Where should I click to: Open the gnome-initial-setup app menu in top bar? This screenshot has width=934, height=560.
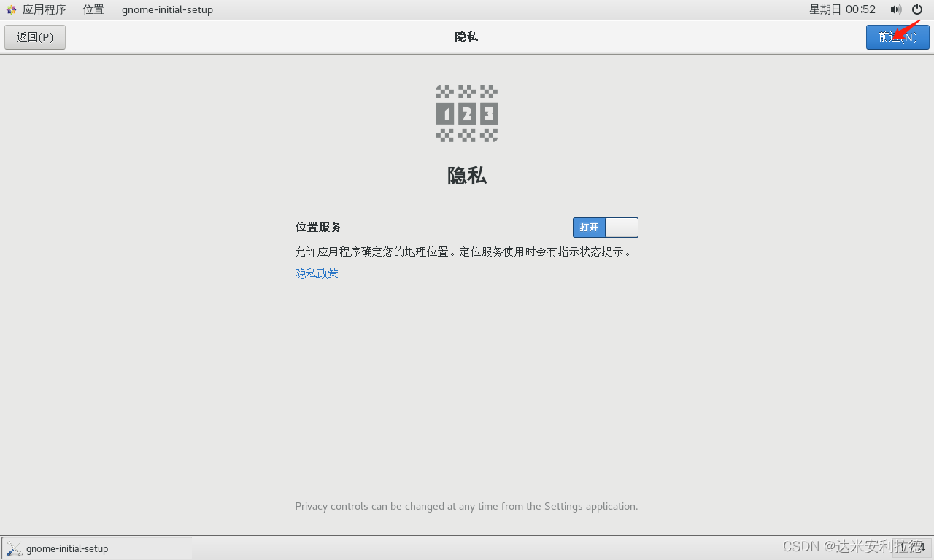(x=167, y=9)
